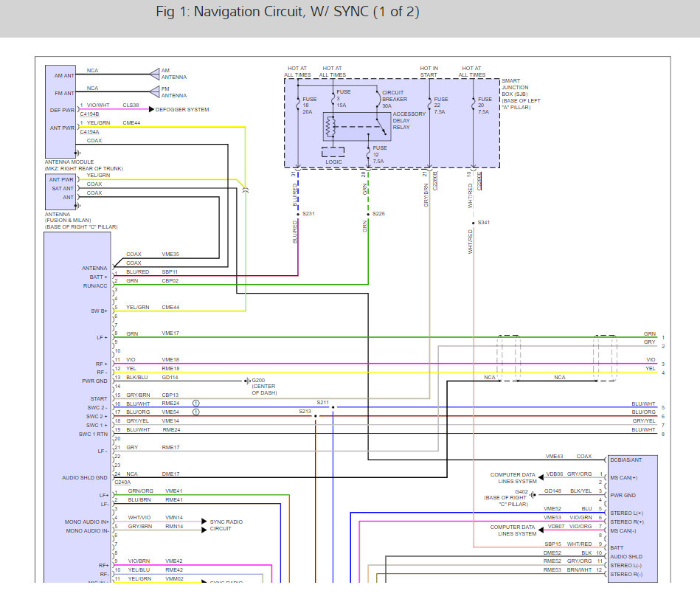The image size is (700, 599).
Task: Click the VME43 circuit code
Action: click(x=554, y=456)
